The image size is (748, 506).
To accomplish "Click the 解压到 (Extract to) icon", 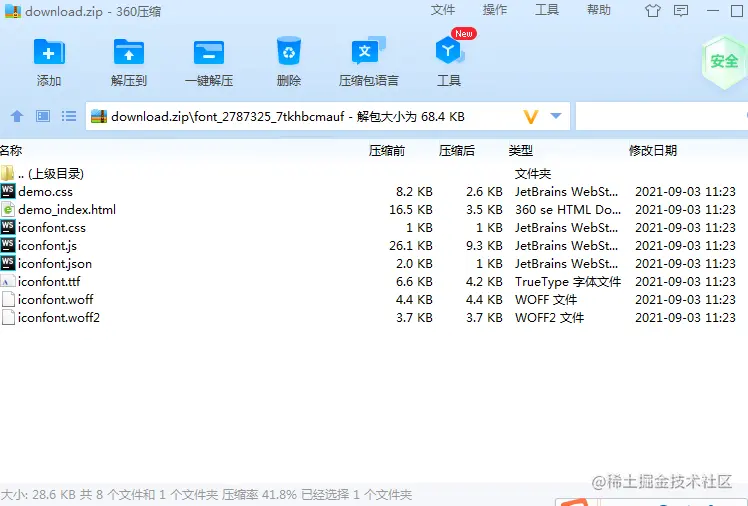I will pos(129,52).
